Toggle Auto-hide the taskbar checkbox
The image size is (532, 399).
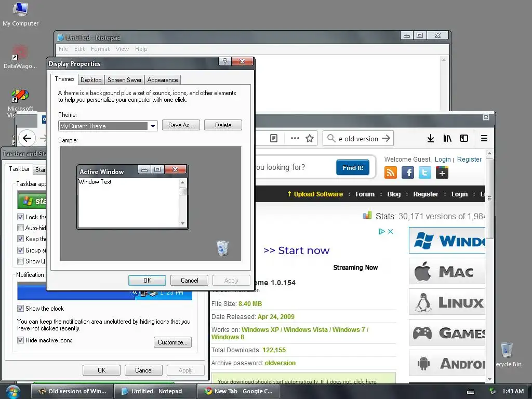point(20,228)
